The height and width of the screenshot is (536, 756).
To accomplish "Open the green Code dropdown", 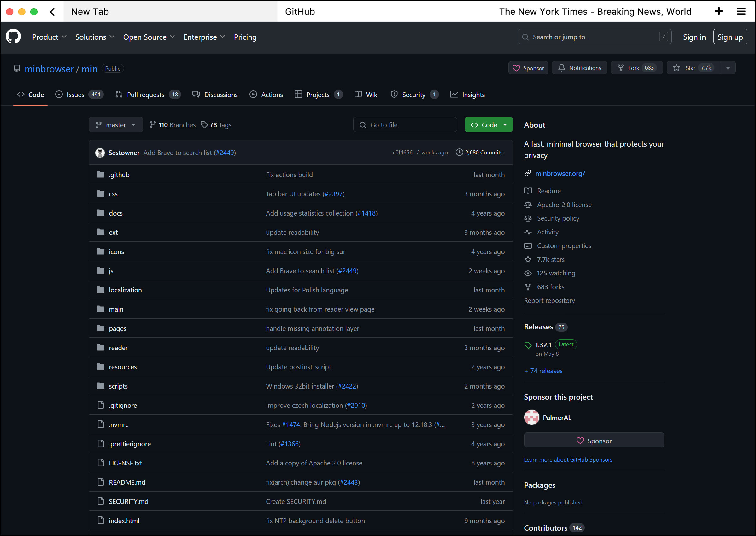I will 488,125.
